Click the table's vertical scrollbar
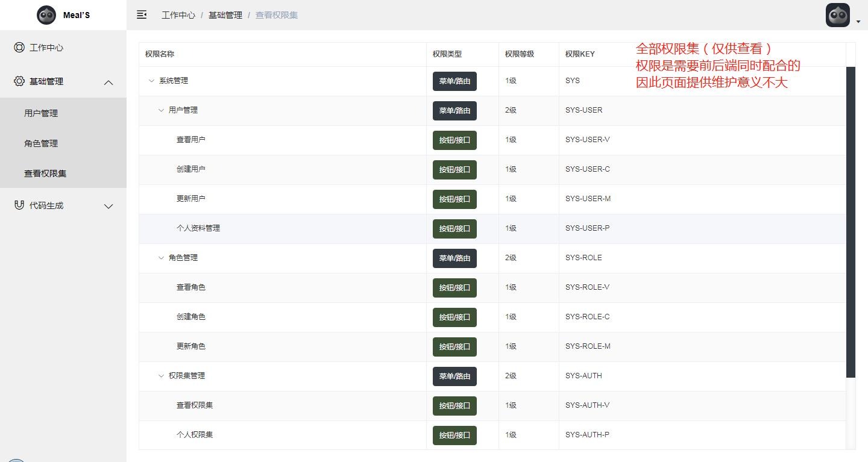Screen dimensions: 868x462 coord(851,222)
